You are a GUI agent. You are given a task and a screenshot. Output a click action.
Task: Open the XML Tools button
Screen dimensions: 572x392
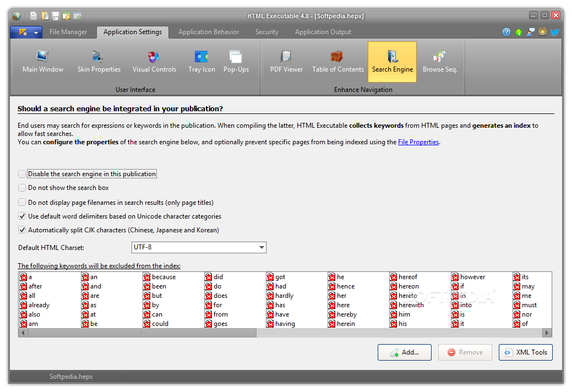pos(525,352)
